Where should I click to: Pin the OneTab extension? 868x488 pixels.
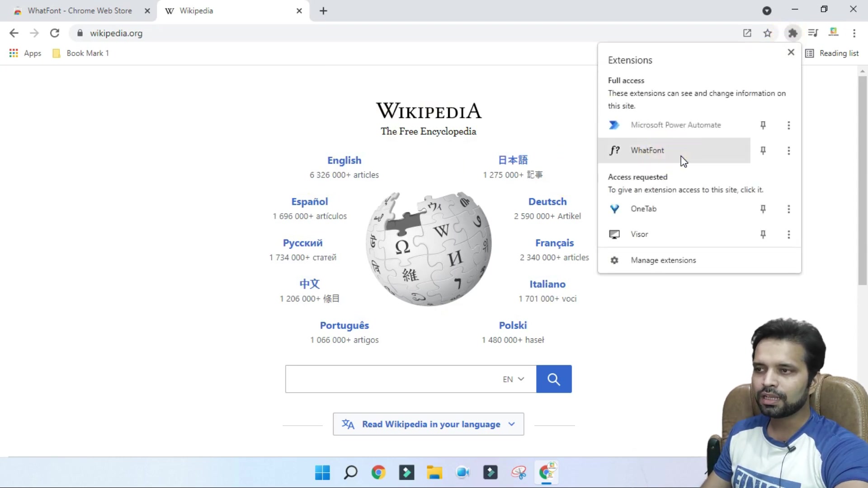763,209
